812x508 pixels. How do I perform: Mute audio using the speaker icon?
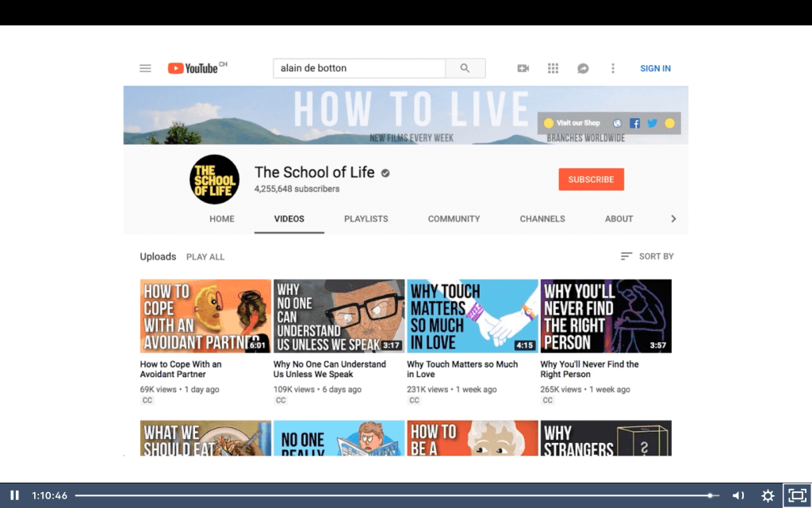point(737,495)
